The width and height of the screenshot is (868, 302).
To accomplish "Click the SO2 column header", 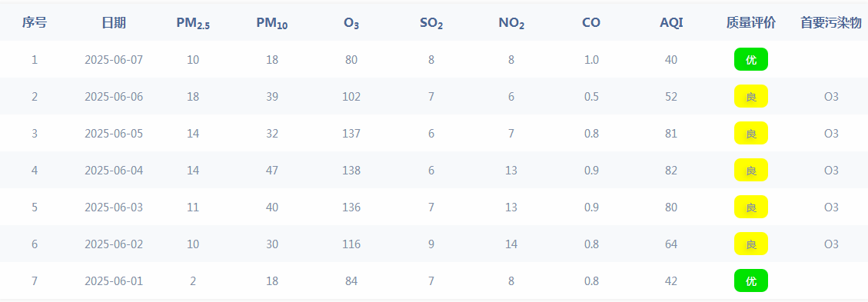I will (x=431, y=23).
